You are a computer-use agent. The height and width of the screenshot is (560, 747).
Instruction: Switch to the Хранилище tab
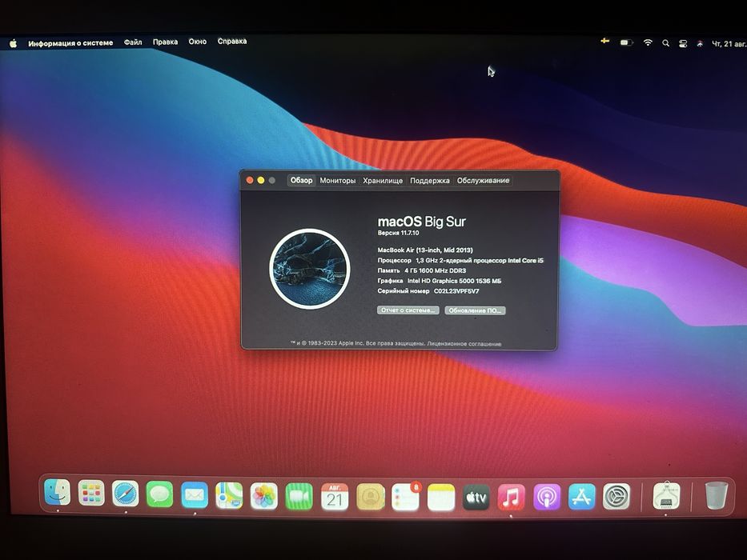click(x=383, y=181)
